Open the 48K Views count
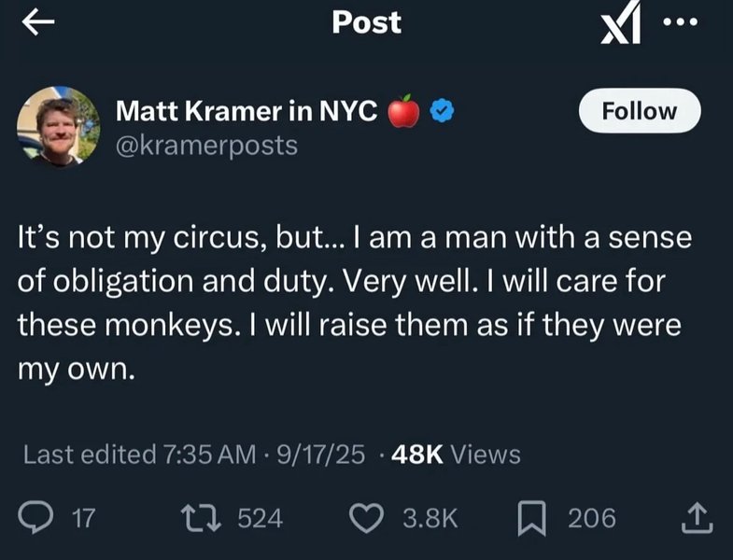The height and width of the screenshot is (560, 733). [x=457, y=455]
